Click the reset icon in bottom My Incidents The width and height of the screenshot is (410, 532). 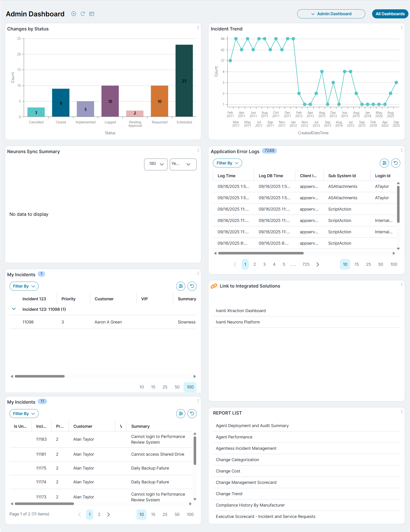point(192,413)
